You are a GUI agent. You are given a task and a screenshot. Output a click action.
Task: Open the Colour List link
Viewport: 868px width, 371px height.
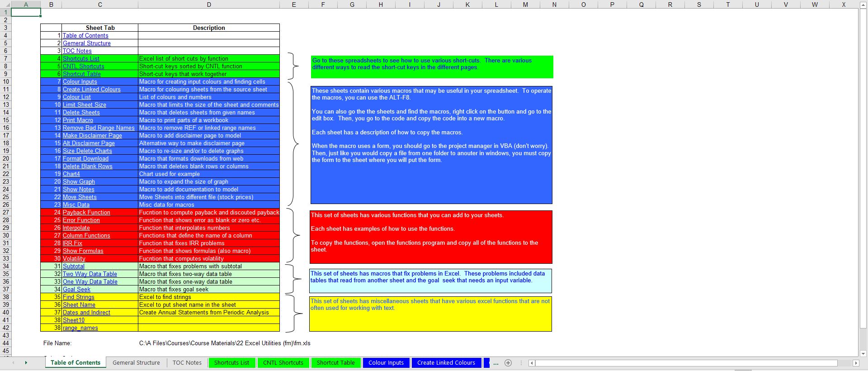click(x=77, y=97)
